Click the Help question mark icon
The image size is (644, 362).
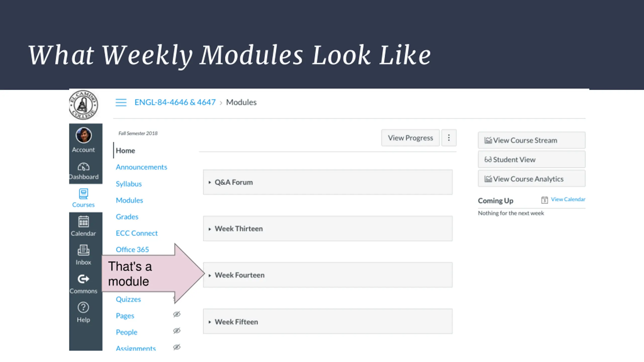[84, 307]
